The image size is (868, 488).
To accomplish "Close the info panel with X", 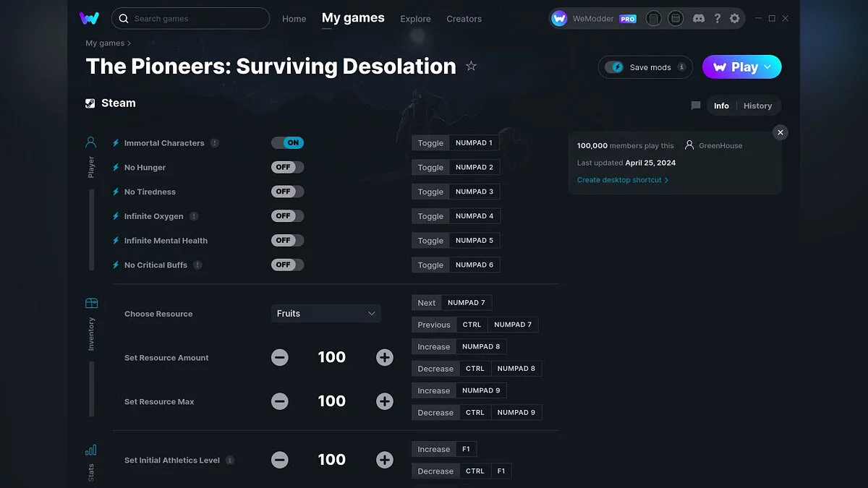I will click(780, 132).
